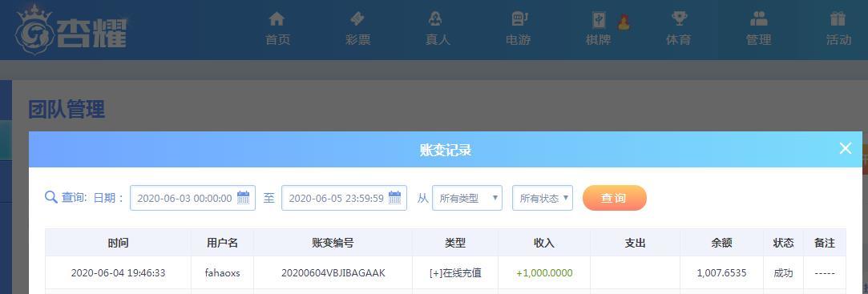Open calendar picker for start date

click(x=243, y=197)
